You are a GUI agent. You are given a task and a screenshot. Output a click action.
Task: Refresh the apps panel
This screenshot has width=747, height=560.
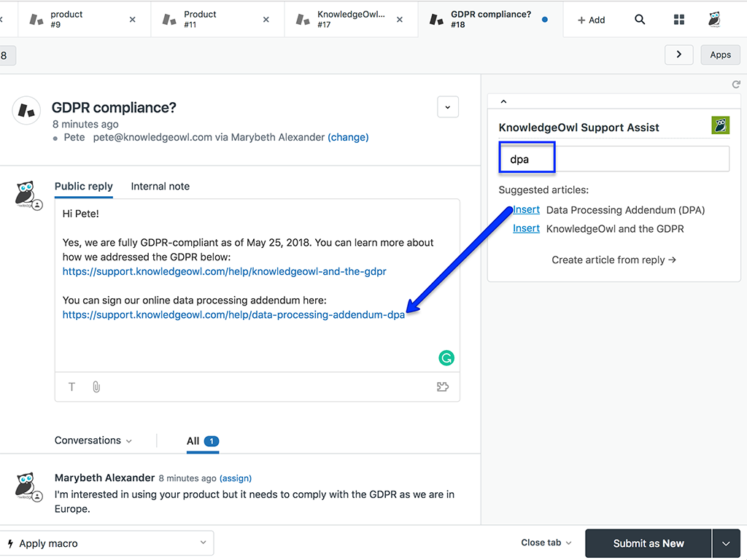click(736, 85)
